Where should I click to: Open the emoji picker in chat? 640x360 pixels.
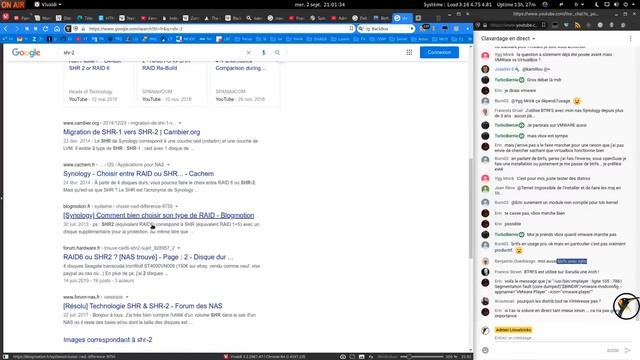(x=485, y=350)
